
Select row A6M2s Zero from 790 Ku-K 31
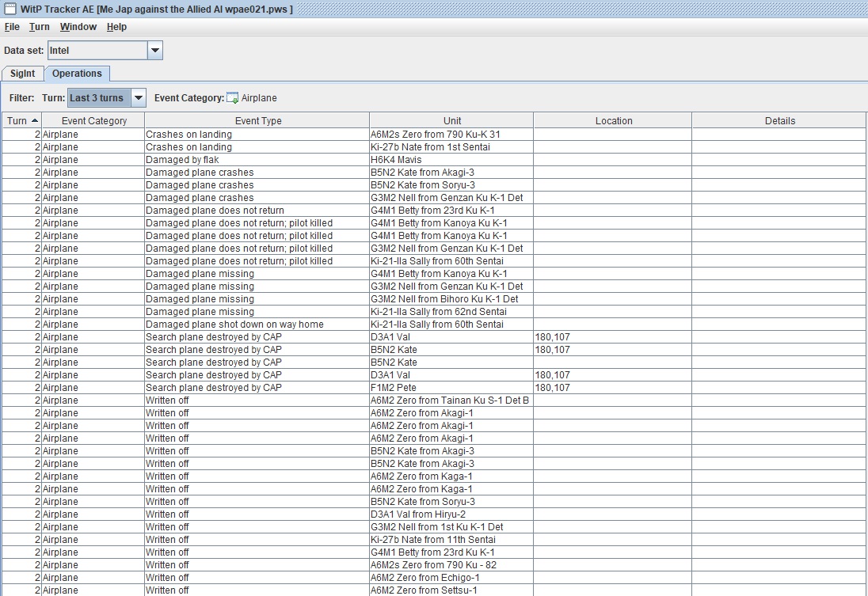[434, 135]
